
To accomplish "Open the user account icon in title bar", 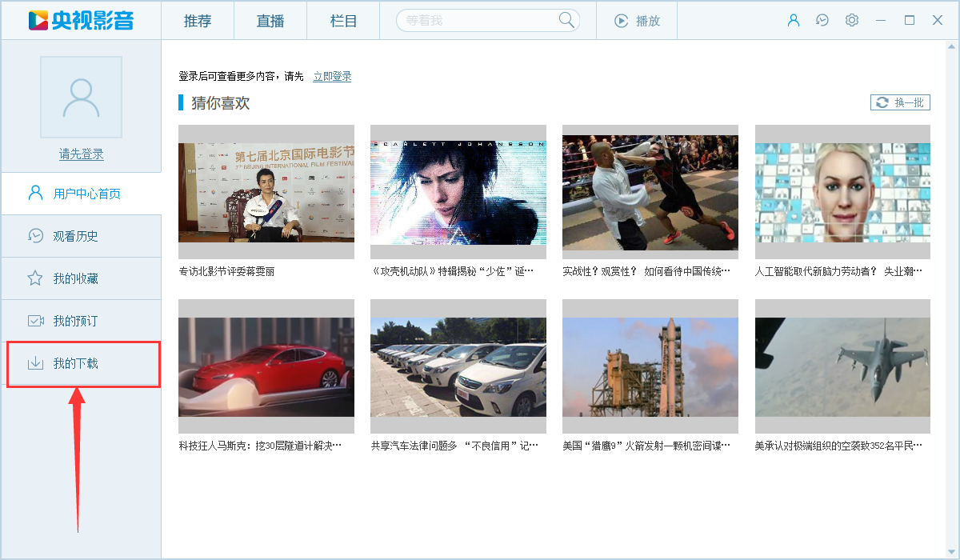I will point(794,20).
